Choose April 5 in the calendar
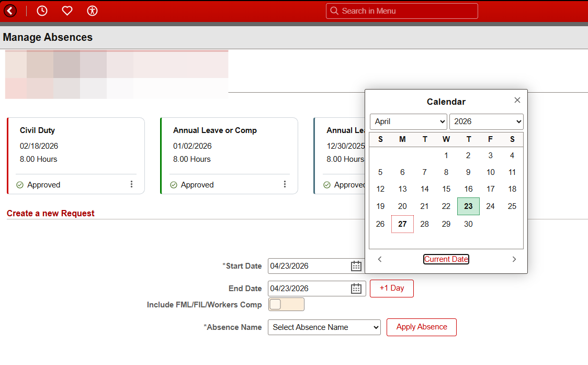The image size is (588, 365). click(x=380, y=172)
